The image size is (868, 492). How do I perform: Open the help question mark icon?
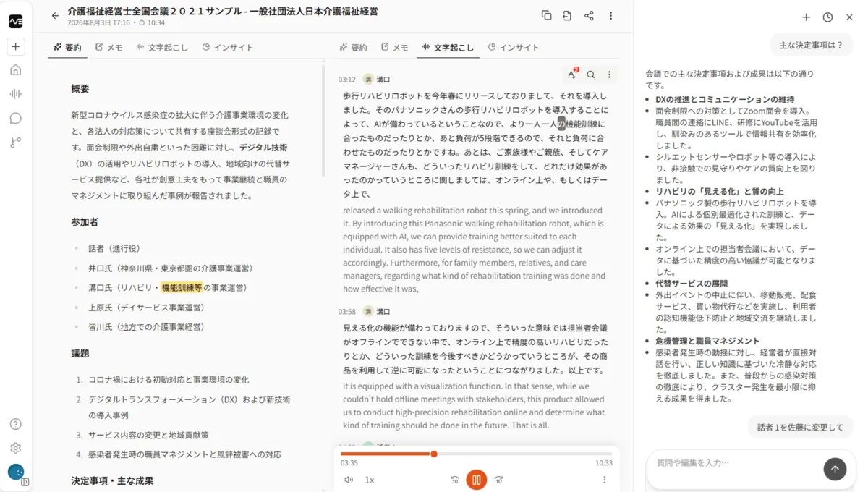click(15, 424)
